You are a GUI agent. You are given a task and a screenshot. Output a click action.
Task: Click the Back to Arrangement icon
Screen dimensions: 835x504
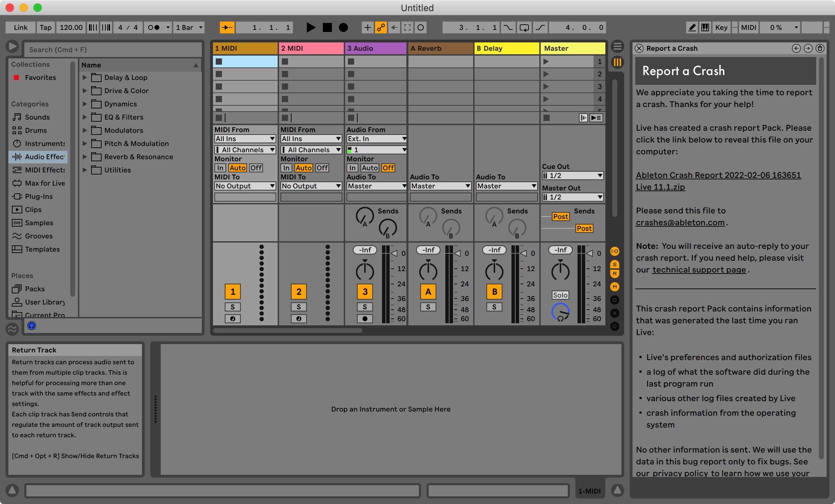[x=596, y=118]
